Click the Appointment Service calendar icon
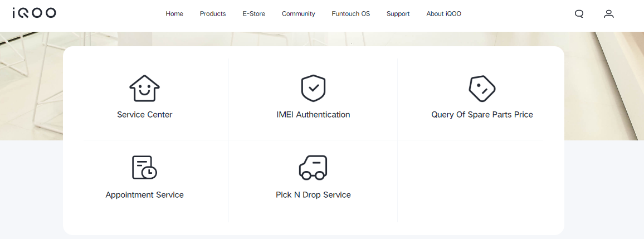Viewport: 644px width, 239px height. point(144,168)
